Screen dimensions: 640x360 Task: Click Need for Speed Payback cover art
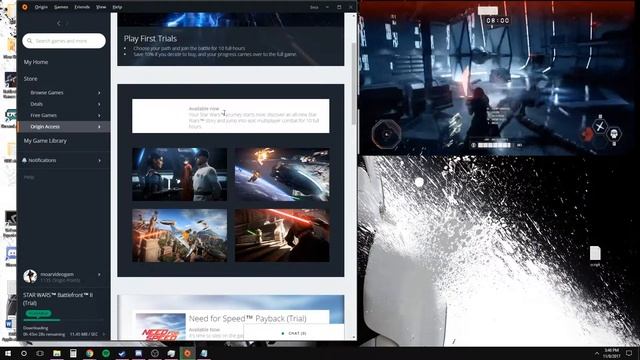click(161, 326)
